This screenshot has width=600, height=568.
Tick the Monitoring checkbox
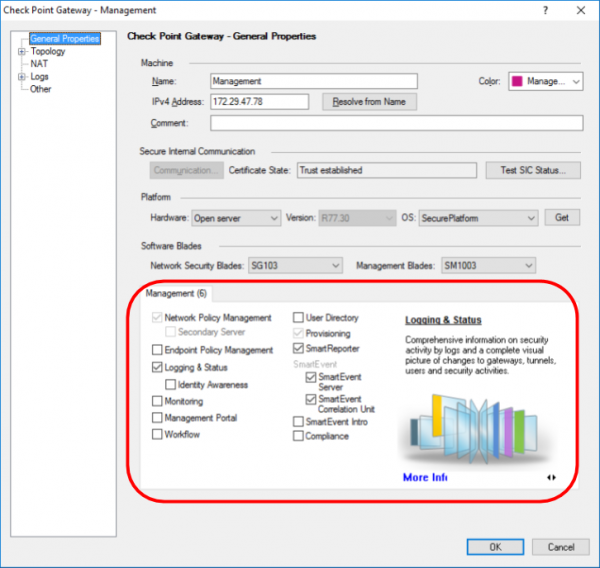[157, 401]
